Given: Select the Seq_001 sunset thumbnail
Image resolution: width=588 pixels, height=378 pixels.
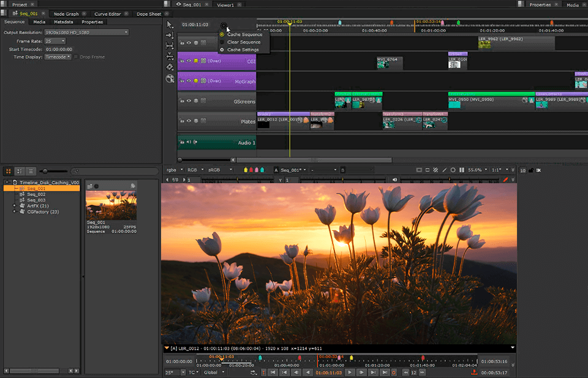Looking at the screenshot, I should (111, 205).
